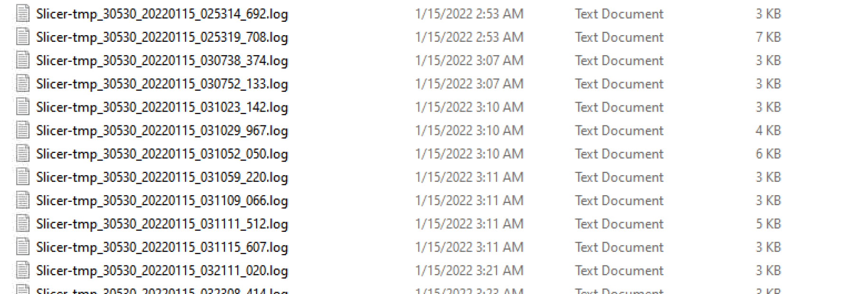Select file Slicer-tmp_30530_20220115_031111_512.log
This screenshot has height=294, width=868.
coord(162,224)
